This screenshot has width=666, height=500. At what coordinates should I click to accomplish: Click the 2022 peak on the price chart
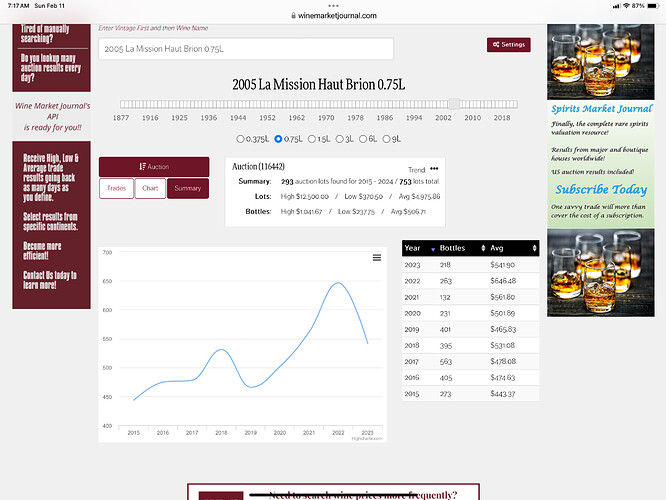tap(338, 283)
